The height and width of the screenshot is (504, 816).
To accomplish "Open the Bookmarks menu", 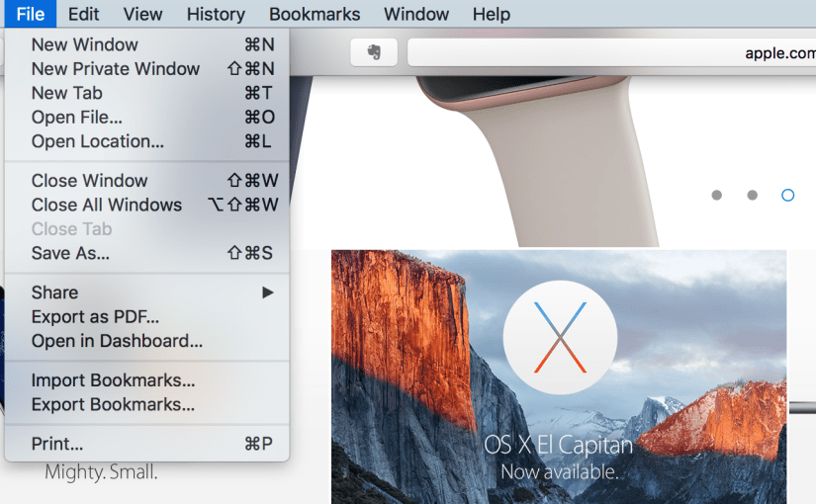I will pyautogui.click(x=315, y=14).
